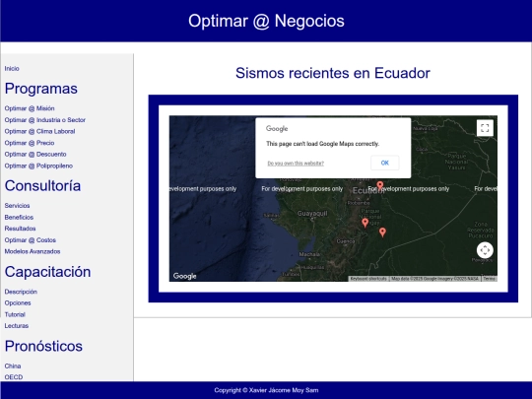Open the China forecasts link
532x399 pixels.
[x=13, y=366]
